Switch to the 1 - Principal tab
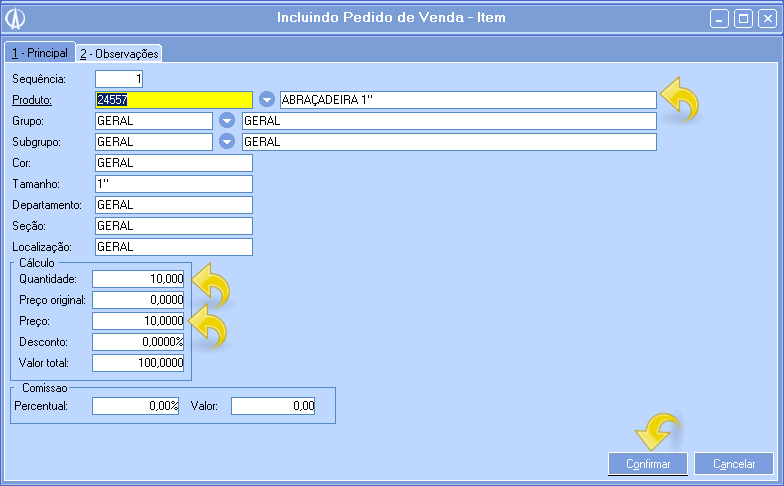 click(39, 53)
